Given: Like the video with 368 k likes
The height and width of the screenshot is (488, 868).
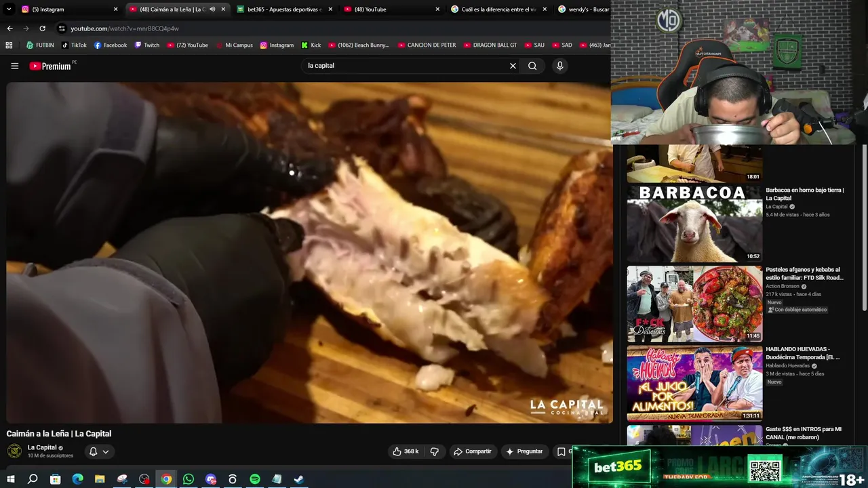Looking at the screenshot, I should [406, 451].
